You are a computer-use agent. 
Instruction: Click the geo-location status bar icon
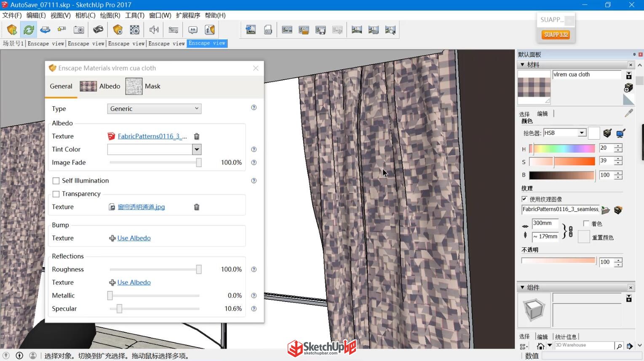6,356
